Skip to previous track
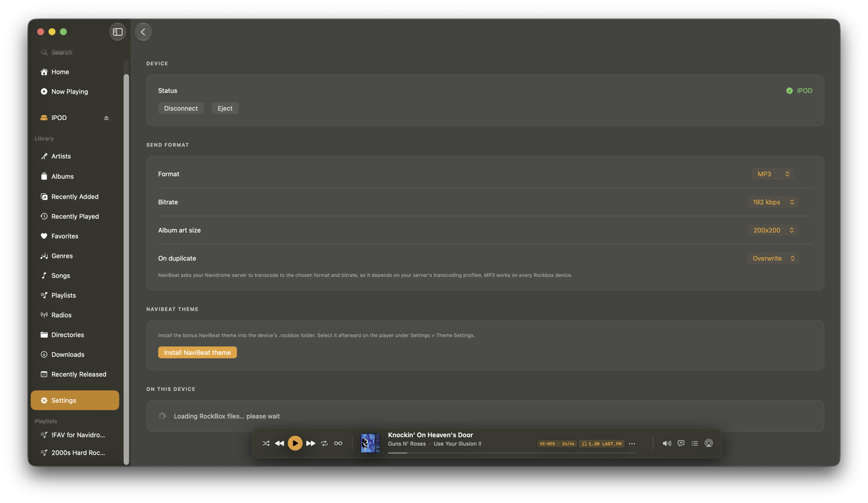868x503 pixels. 279,443
